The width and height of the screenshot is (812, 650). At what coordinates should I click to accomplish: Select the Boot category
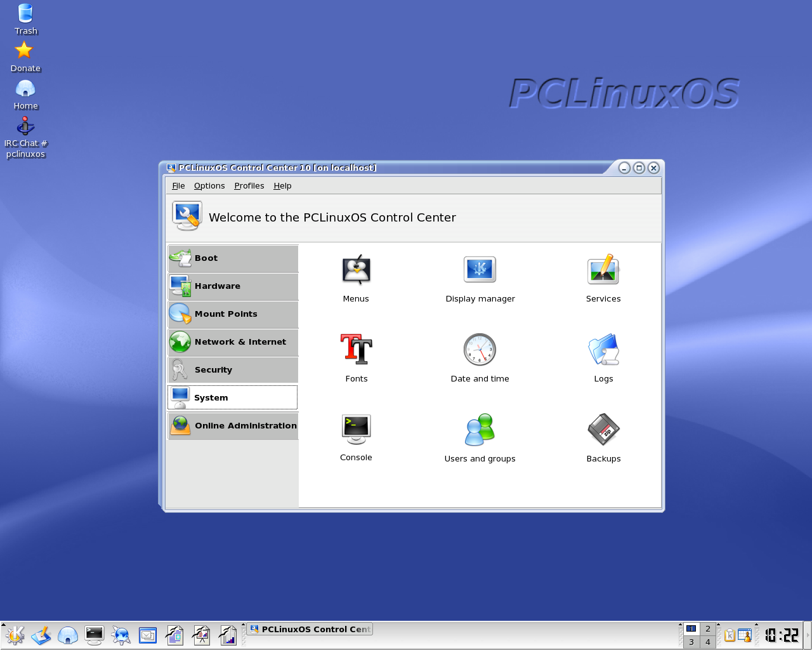pos(233,258)
